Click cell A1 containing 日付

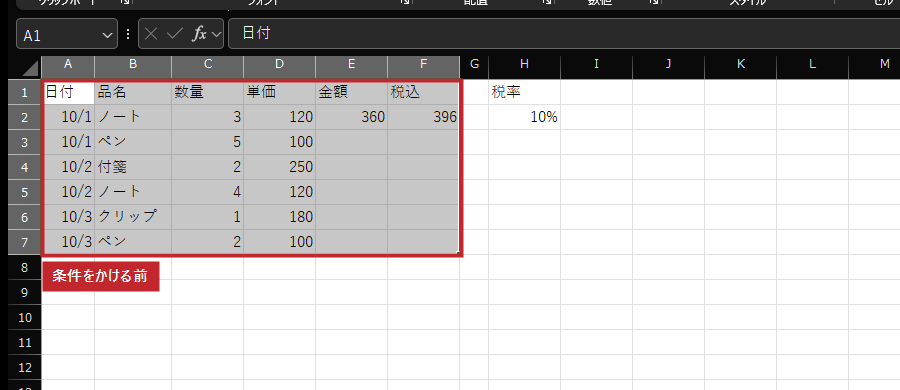[69, 92]
